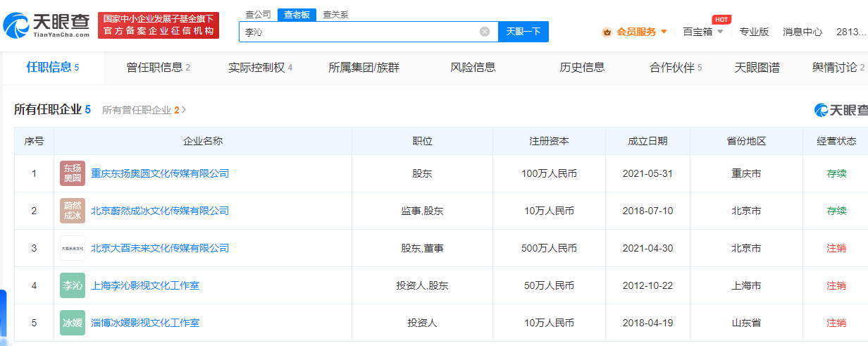
Task: Open 重庆东扬奥园文化传媒有限公司 link
Action: pos(160,173)
